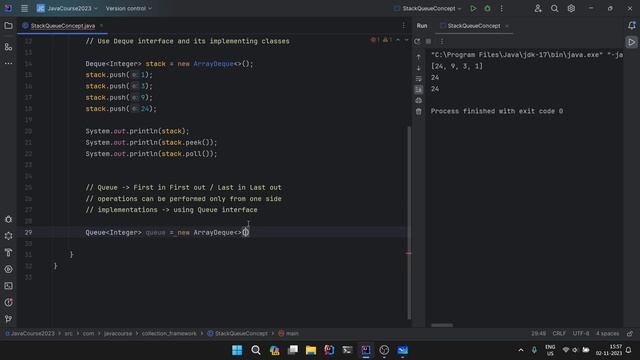Toggle read-only lock icon in status bar

(630, 333)
